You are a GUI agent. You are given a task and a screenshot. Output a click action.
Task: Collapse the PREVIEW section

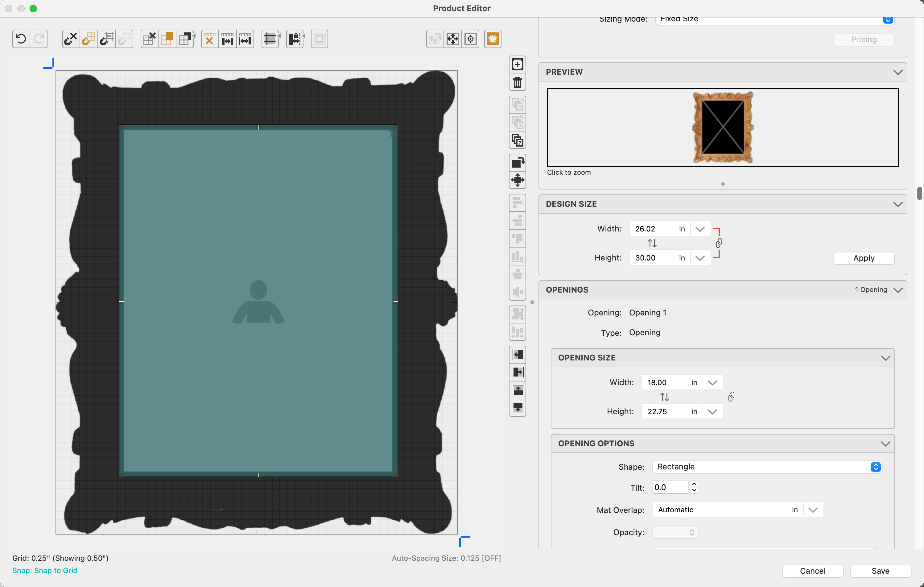897,72
